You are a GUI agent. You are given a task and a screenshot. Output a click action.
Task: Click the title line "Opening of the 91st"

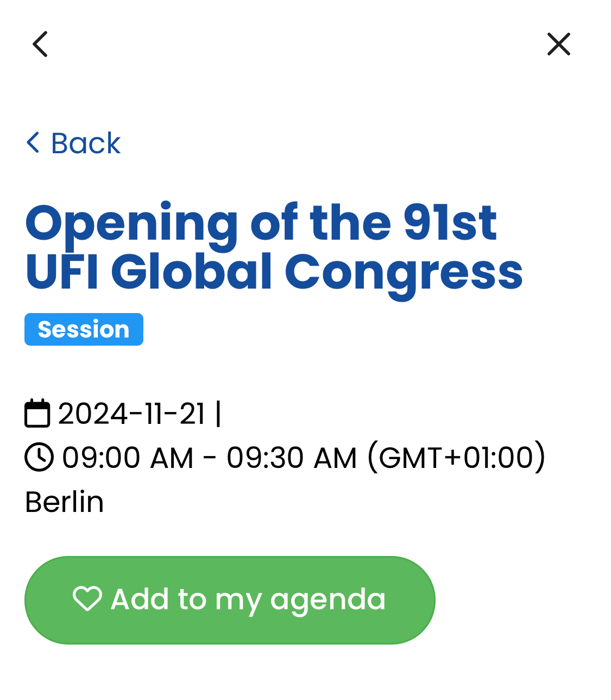click(261, 223)
